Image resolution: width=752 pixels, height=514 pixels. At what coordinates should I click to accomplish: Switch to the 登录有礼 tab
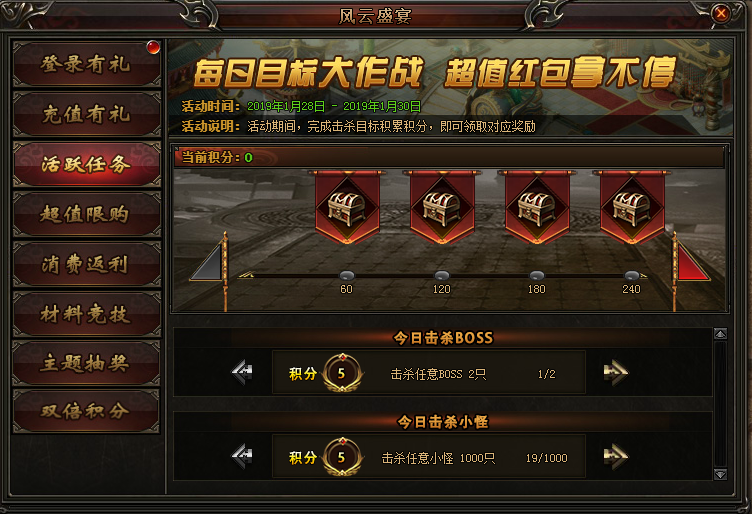pos(87,64)
